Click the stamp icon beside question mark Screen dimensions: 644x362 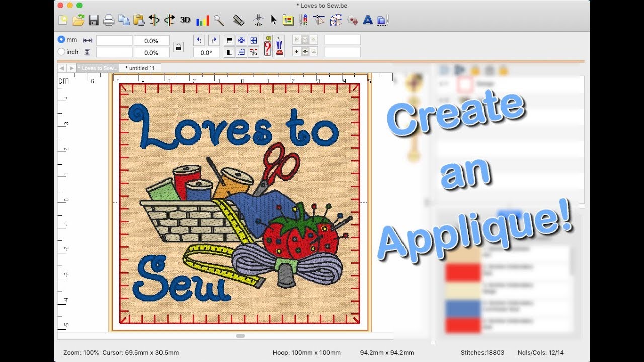tap(279, 46)
